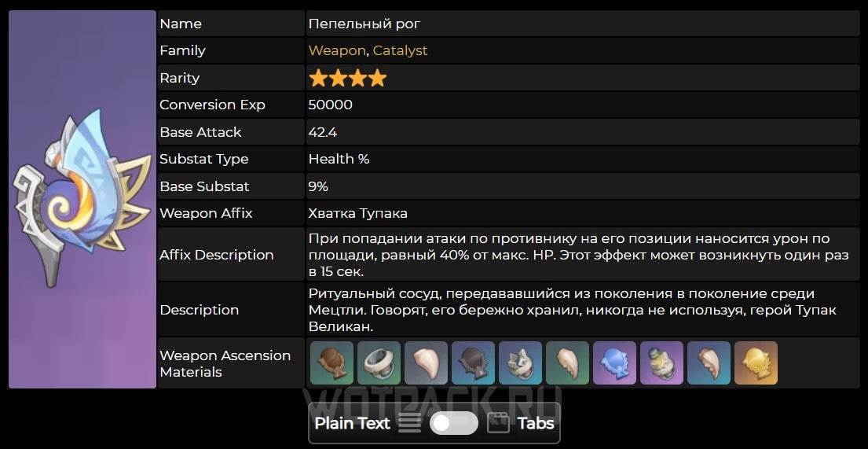Click the catalyst weapon artwork thumbnail

[x=82, y=200]
